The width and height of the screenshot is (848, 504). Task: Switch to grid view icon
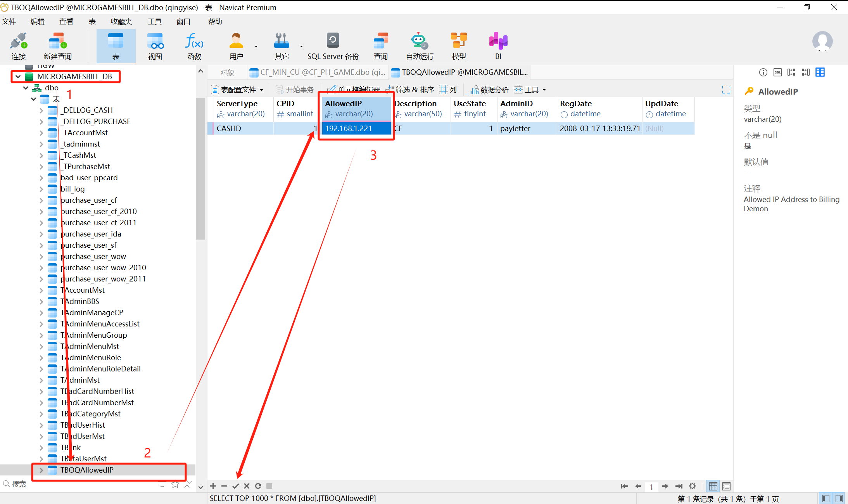(713, 486)
